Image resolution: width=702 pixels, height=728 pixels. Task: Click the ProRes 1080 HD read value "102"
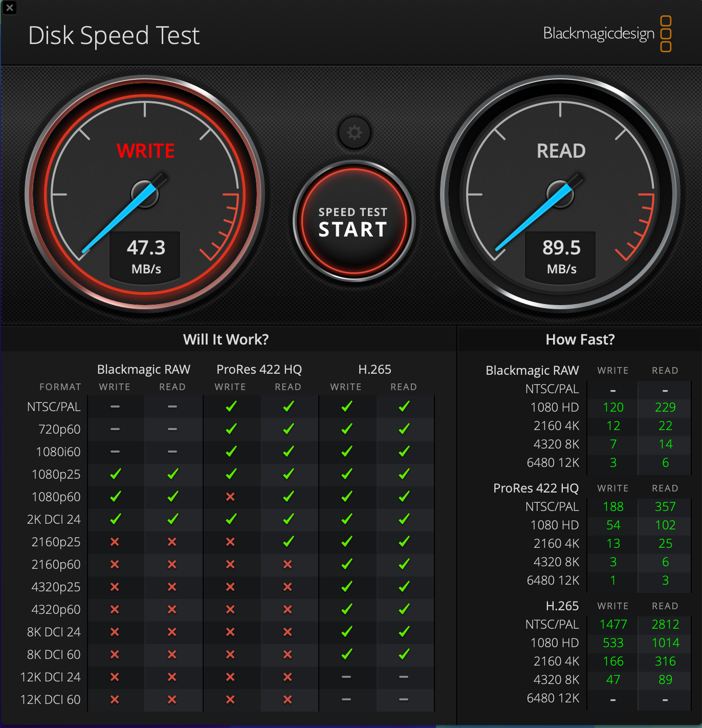pos(665,525)
